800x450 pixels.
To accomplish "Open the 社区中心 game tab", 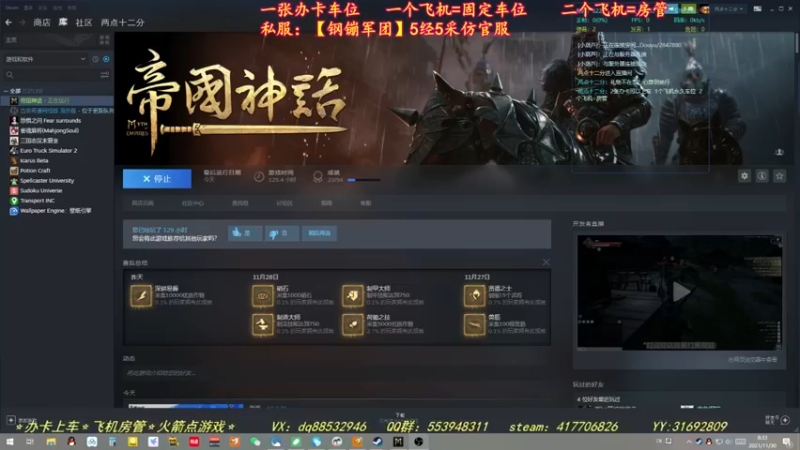I will [192, 203].
